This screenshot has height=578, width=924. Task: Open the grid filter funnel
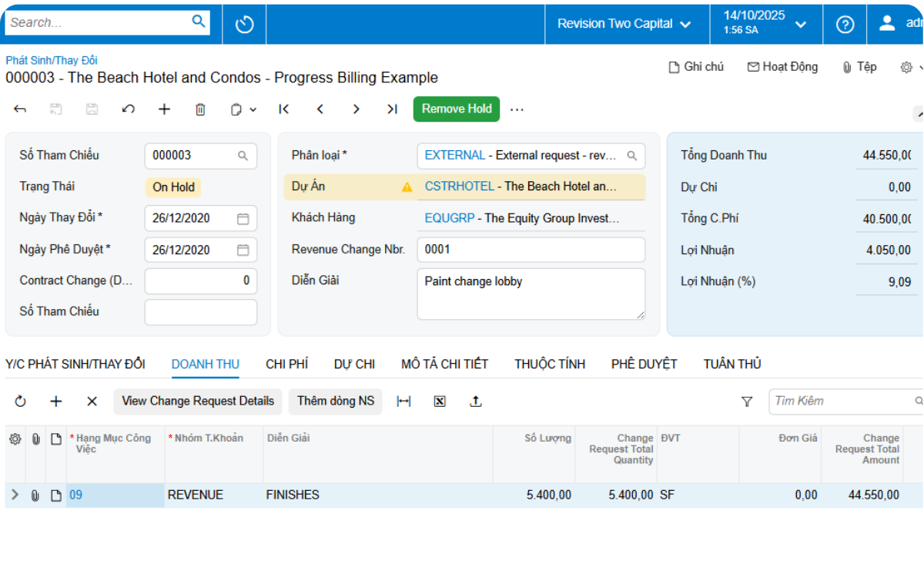point(747,401)
